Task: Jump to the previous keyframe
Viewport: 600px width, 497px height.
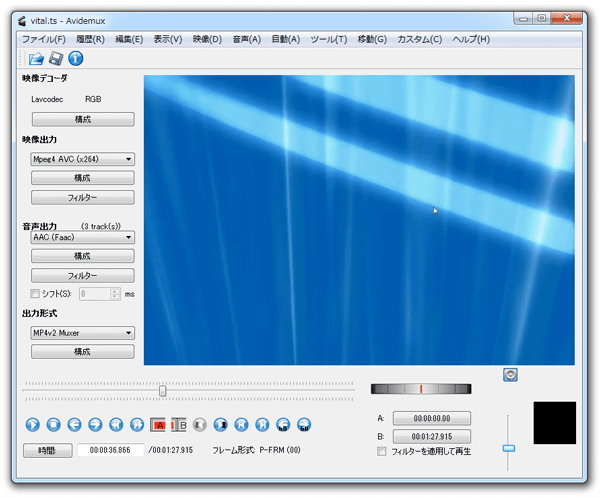Action: pyautogui.click(x=116, y=425)
